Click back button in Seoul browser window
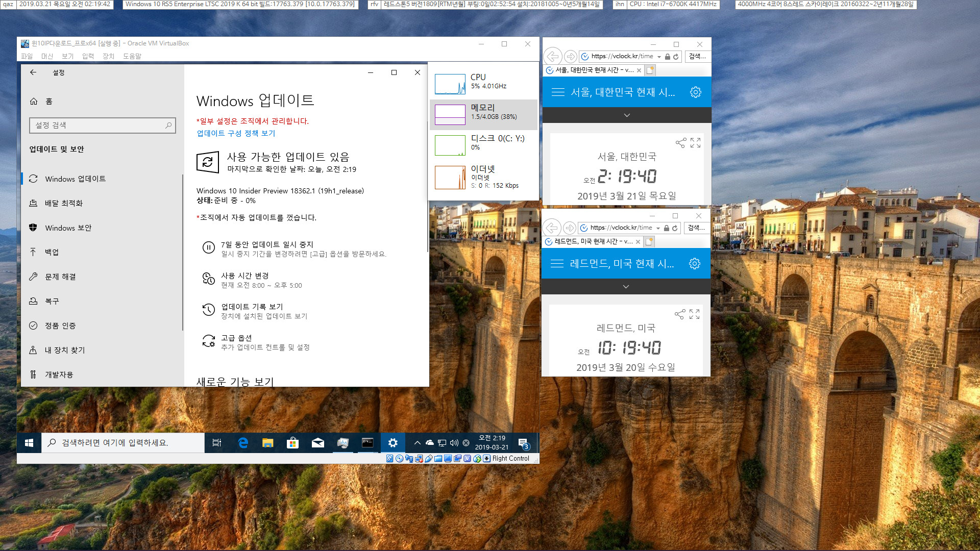 [x=553, y=56]
